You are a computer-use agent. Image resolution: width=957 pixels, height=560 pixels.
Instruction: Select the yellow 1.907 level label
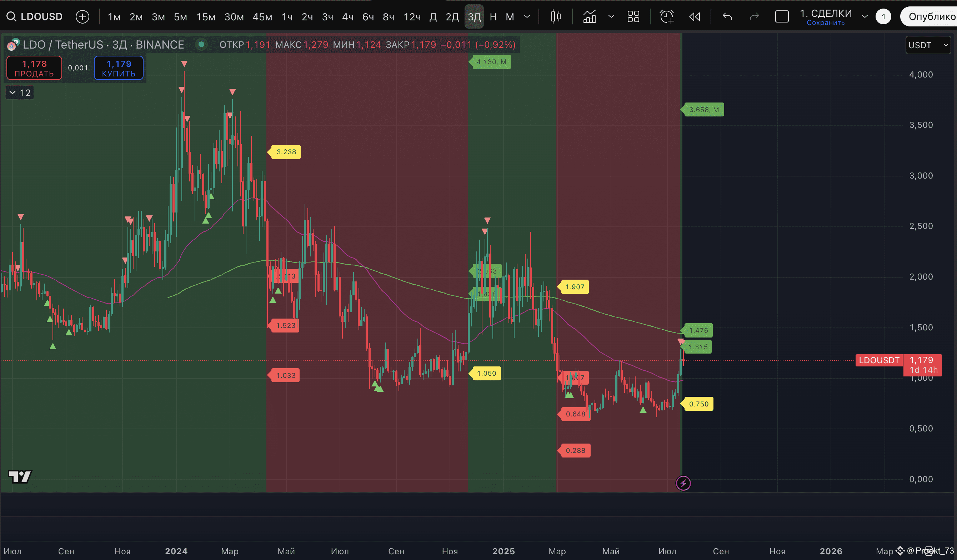point(573,287)
